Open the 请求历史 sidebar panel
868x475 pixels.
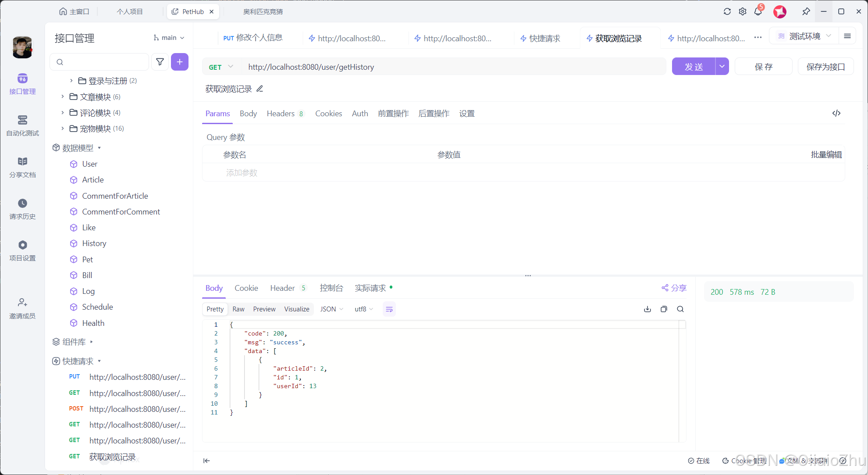(x=22, y=209)
